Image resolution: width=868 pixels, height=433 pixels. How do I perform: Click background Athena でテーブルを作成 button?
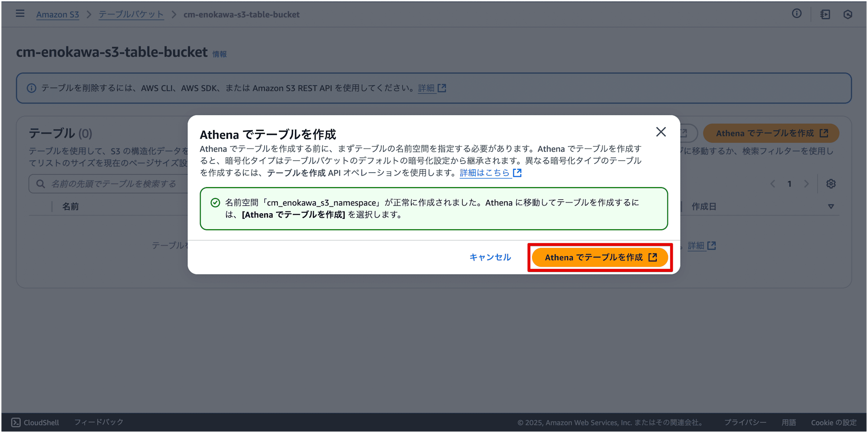(x=771, y=133)
